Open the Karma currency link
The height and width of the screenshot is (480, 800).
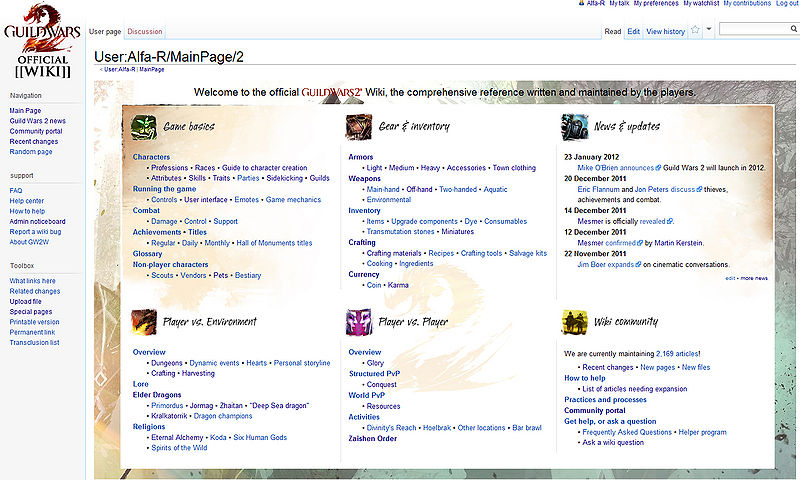398,285
